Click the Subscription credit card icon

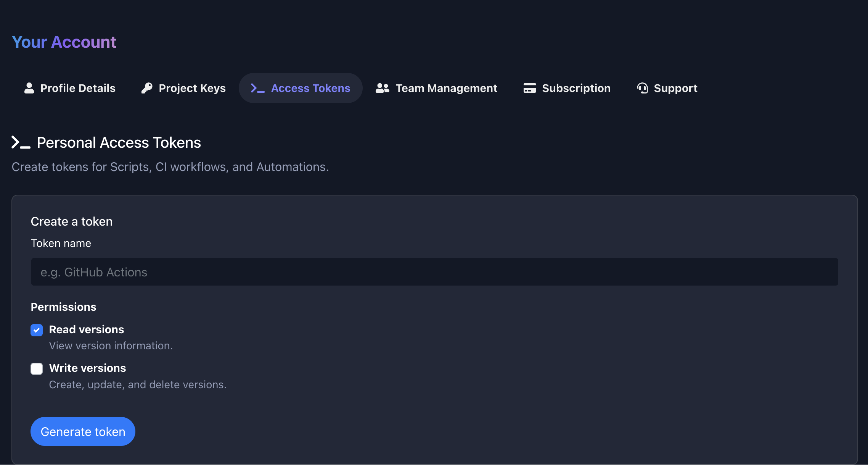click(530, 88)
